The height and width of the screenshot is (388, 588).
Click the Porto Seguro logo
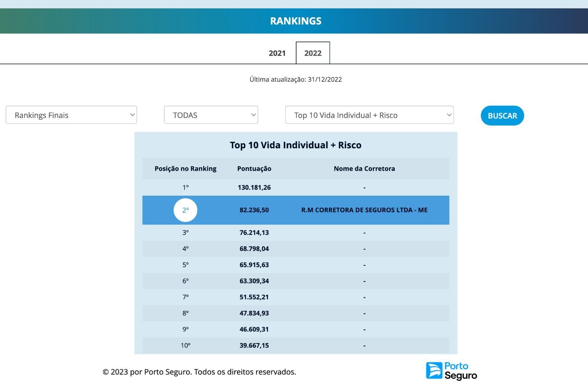pos(451,371)
